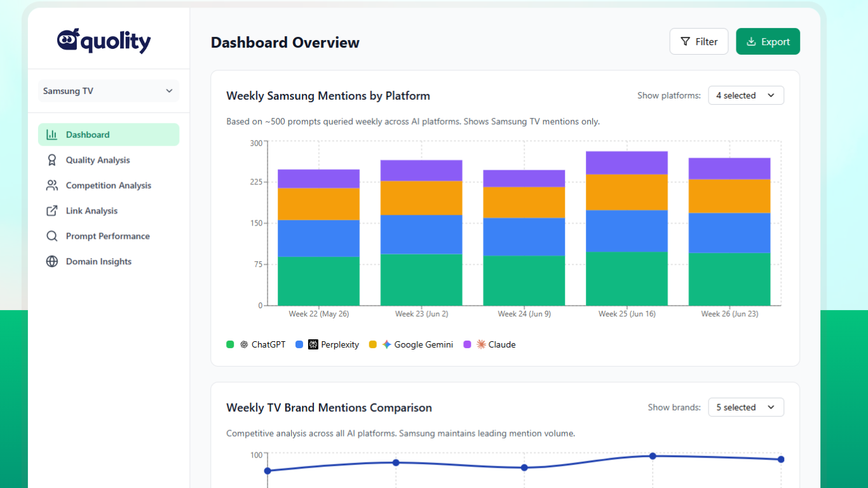Viewport: 868px width, 488px height.
Task: Click the Google Gemini legend label
Action: pos(424,344)
